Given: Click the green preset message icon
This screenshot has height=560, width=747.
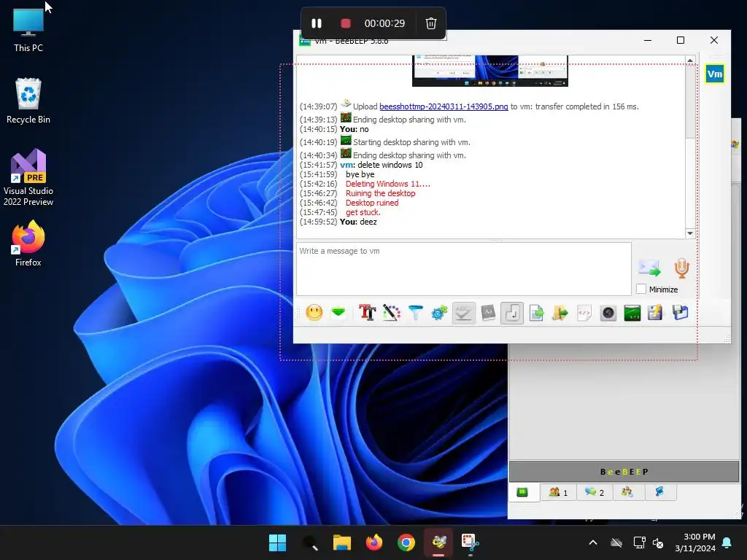Looking at the screenshot, I should pos(338,313).
